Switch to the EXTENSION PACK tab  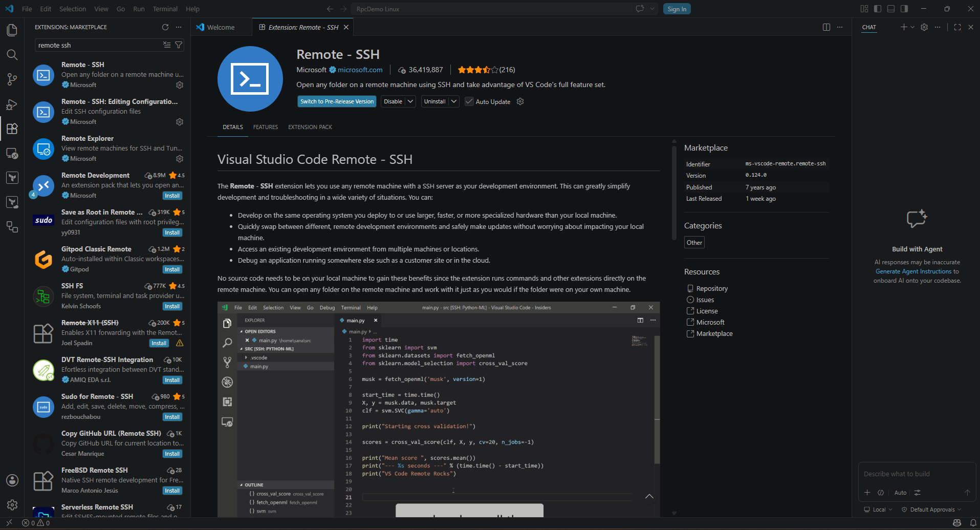click(x=310, y=127)
